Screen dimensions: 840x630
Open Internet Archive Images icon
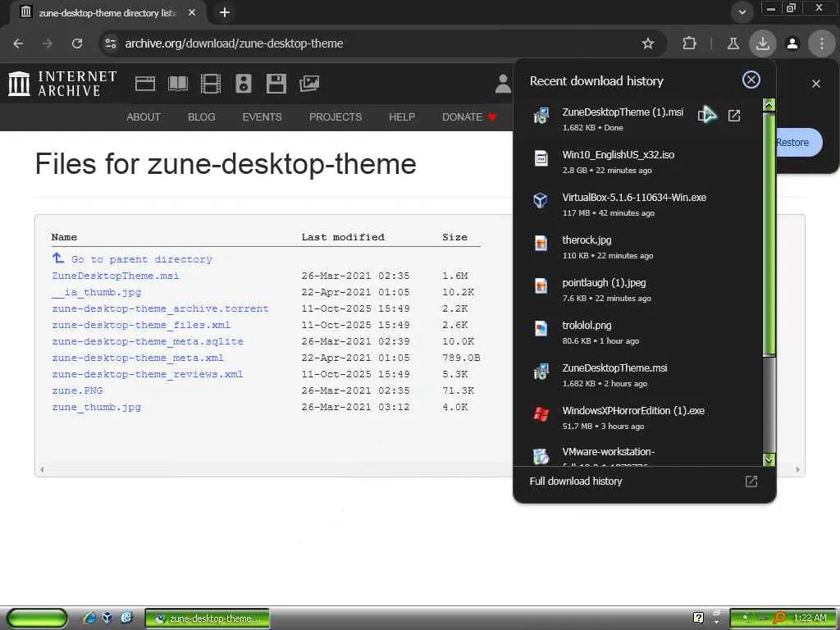click(309, 84)
